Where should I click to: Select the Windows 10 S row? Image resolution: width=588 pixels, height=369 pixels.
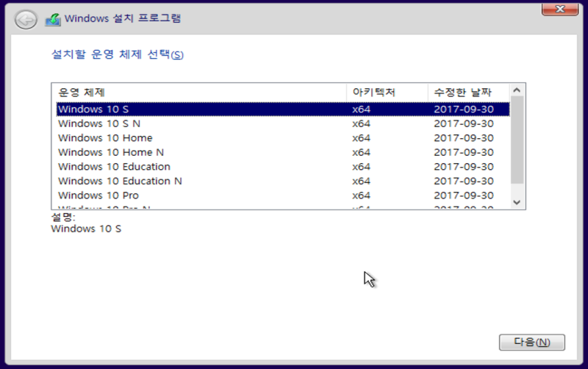point(283,109)
